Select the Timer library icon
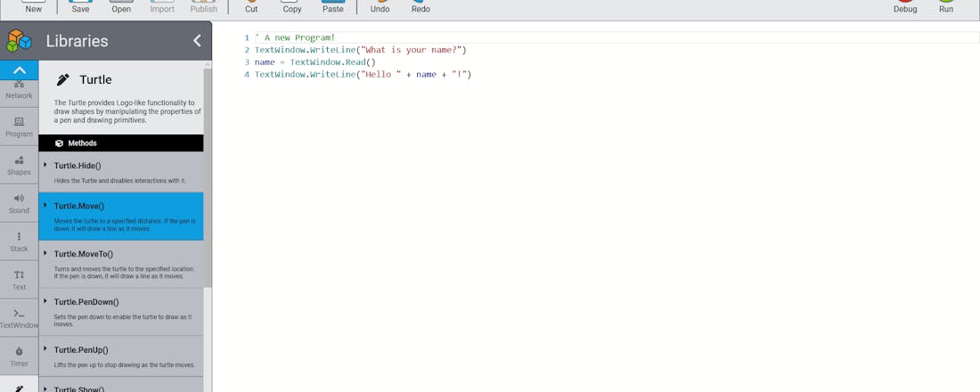The image size is (980, 392). coord(20,356)
